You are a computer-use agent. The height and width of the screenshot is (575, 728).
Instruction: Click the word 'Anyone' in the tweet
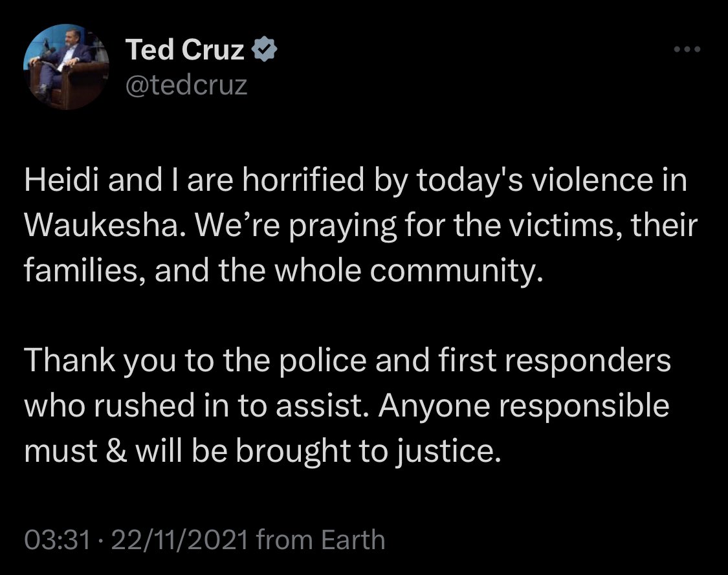(434, 407)
